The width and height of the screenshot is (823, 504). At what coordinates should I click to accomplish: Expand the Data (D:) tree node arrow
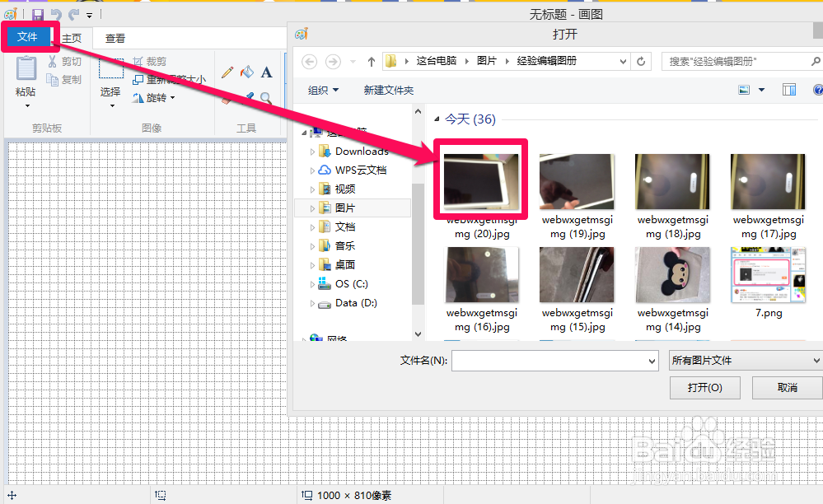pyautogui.click(x=312, y=303)
